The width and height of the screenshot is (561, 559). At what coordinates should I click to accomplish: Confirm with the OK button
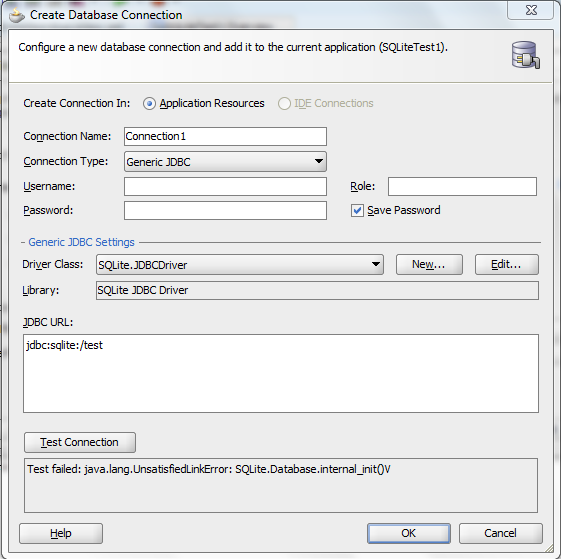409,533
